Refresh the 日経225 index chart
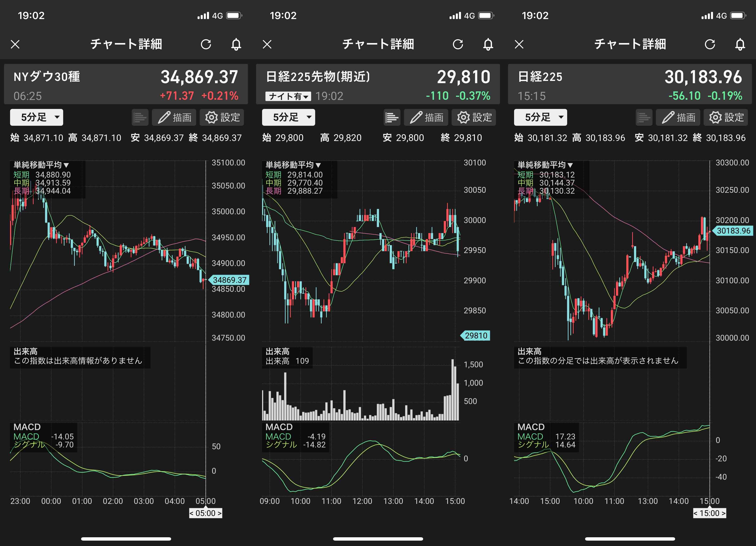 tap(710, 44)
